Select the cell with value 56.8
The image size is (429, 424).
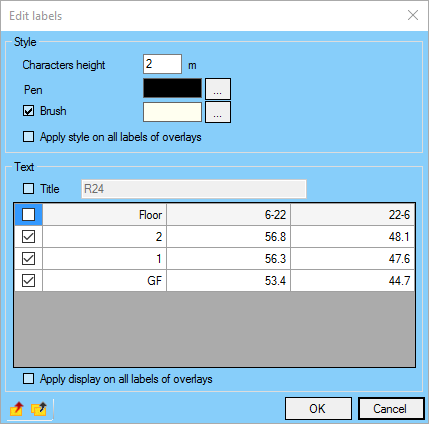pos(228,237)
